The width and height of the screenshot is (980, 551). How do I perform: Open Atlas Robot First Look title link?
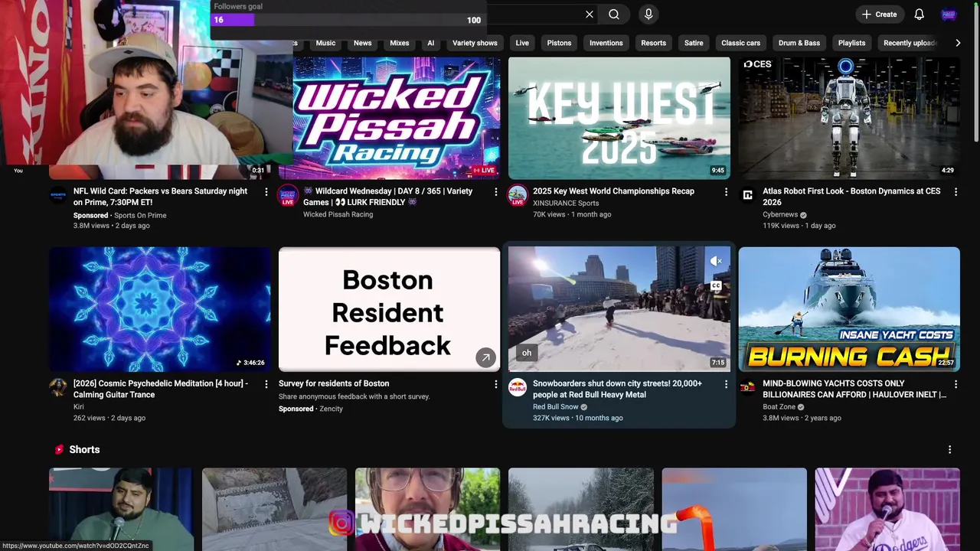point(851,197)
